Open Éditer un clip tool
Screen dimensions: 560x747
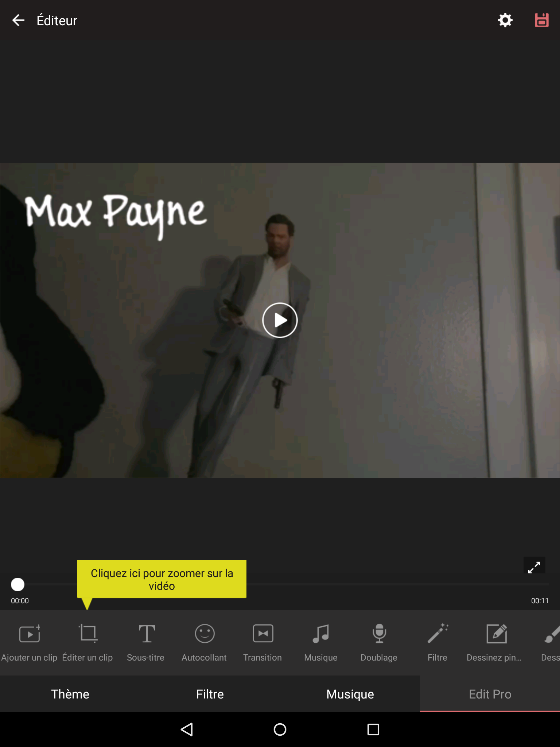pyautogui.click(x=87, y=643)
